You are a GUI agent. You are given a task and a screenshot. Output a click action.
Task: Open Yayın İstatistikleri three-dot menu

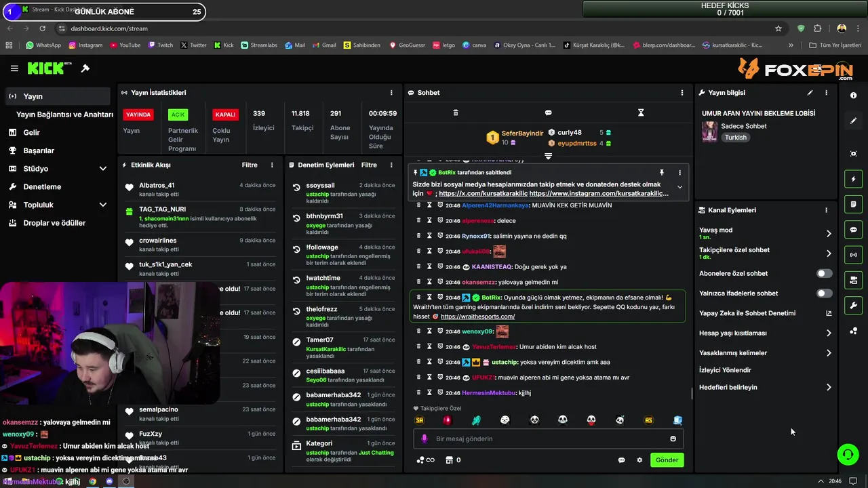(x=391, y=93)
